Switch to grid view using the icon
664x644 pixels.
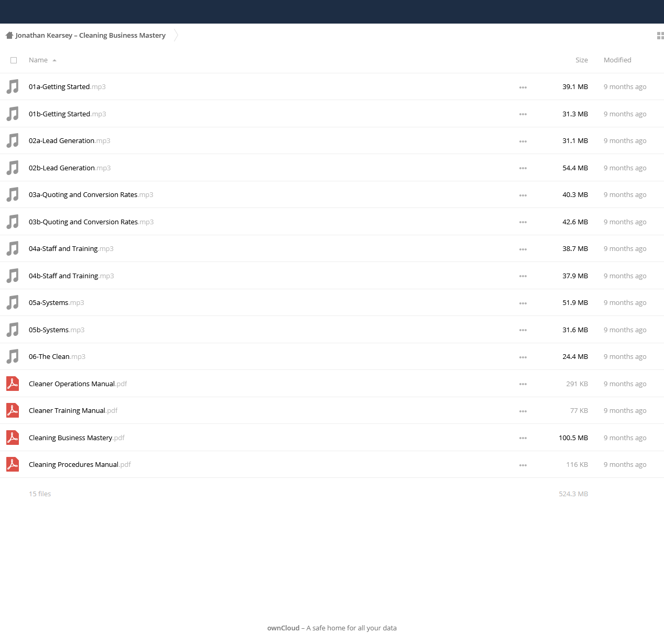pyautogui.click(x=660, y=36)
